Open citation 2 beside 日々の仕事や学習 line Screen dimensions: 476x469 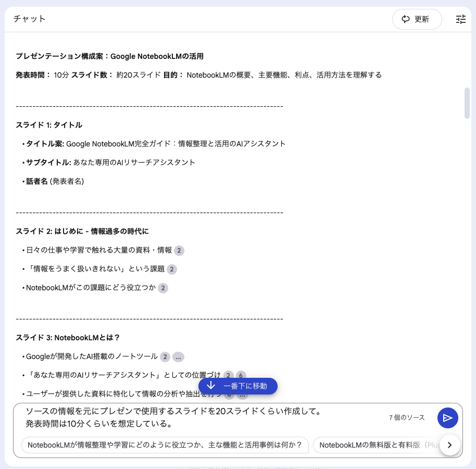(179, 251)
